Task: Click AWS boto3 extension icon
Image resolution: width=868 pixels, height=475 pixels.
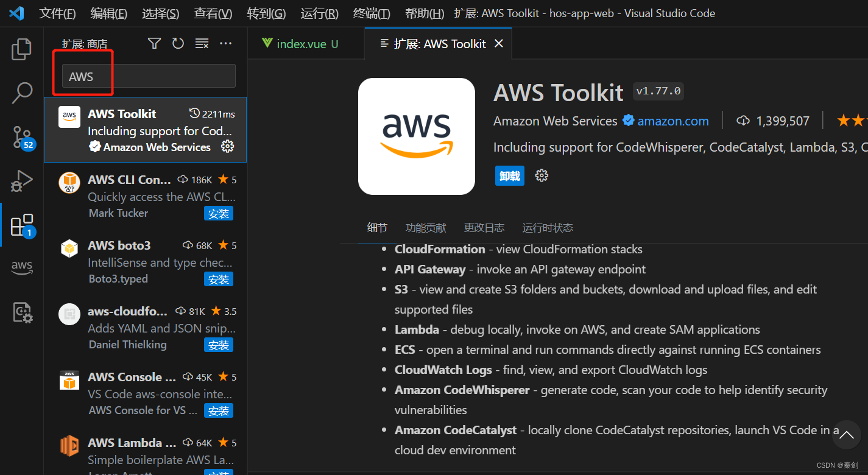Action: [69, 248]
